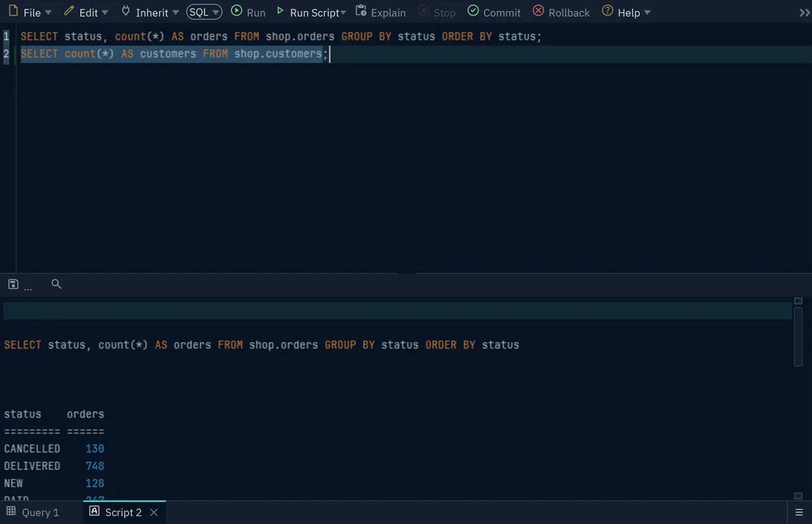Image resolution: width=812 pixels, height=524 pixels.
Task: Click the Edit pencil icon
Action: (69, 11)
